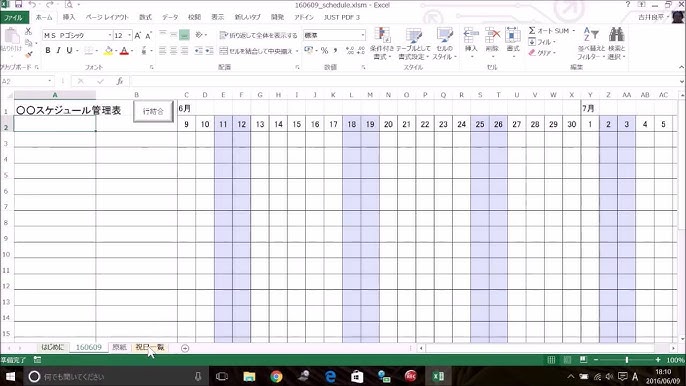Open the JUST PDF 3 ribbon tab

(341, 18)
